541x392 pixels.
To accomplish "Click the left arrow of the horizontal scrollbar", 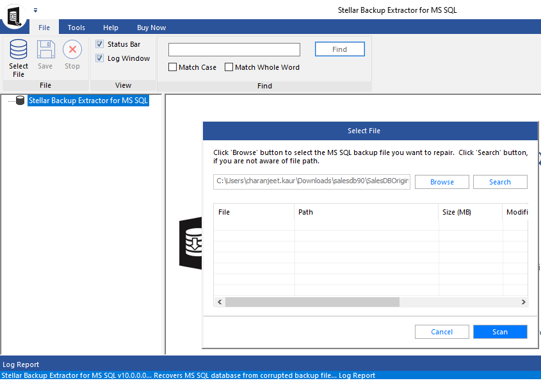I will point(220,302).
